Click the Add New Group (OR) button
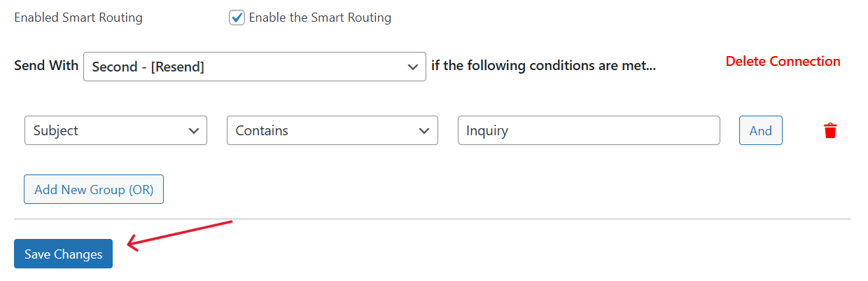Screen dimensions: 868x281 [x=94, y=189]
